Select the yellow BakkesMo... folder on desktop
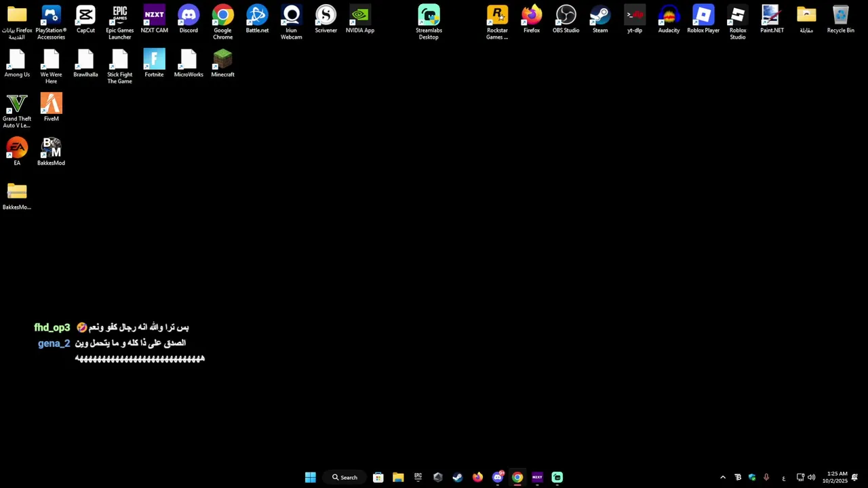The height and width of the screenshot is (488, 868). point(17,197)
